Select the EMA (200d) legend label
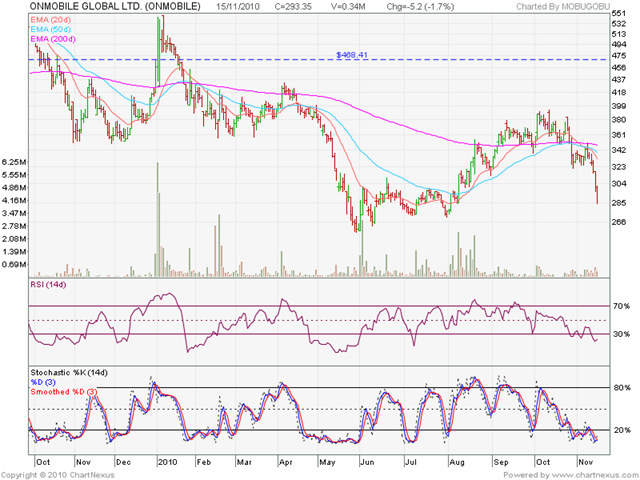 click(x=53, y=39)
